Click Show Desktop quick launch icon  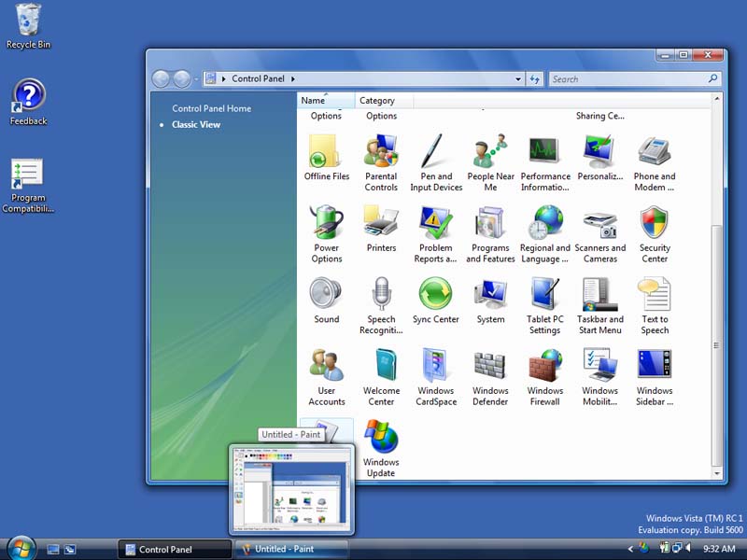coord(53,550)
